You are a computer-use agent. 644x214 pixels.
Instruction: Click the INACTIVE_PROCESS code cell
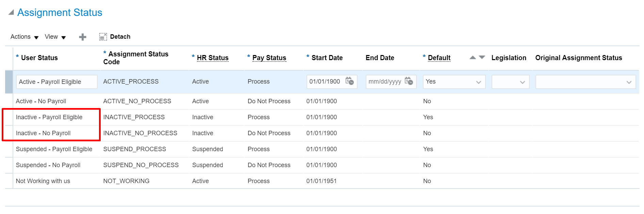click(x=134, y=117)
